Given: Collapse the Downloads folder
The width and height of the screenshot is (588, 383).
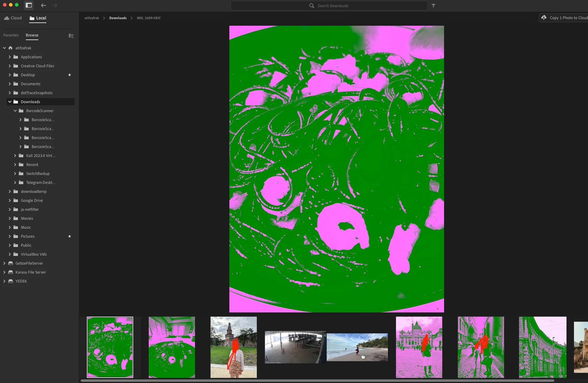Looking at the screenshot, I should click(x=10, y=102).
